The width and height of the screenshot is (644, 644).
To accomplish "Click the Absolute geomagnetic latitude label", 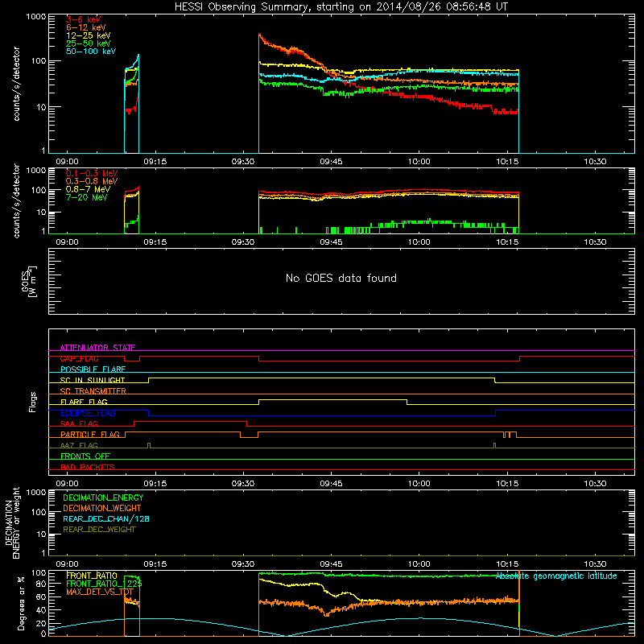I will coord(556,576).
